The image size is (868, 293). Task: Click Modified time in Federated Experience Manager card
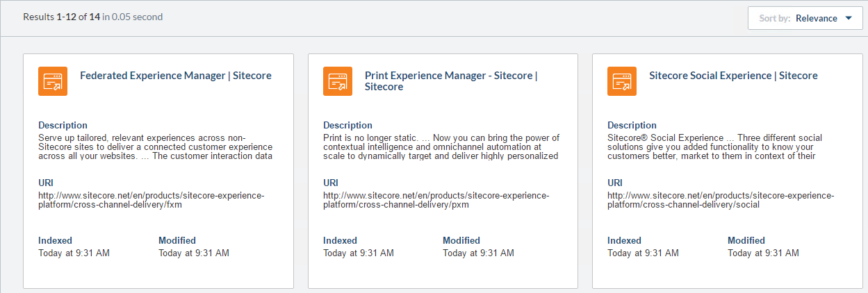[x=194, y=253]
